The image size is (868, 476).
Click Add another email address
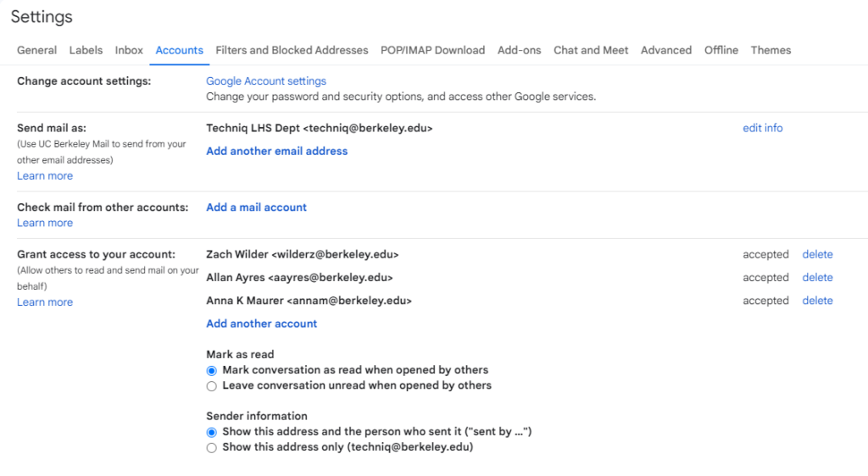pos(276,151)
